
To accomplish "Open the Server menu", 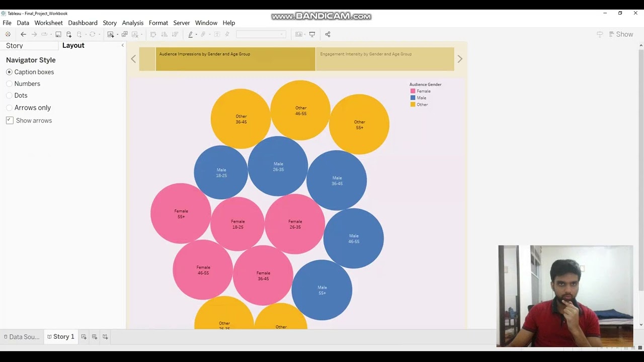I will click(x=181, y=23).
